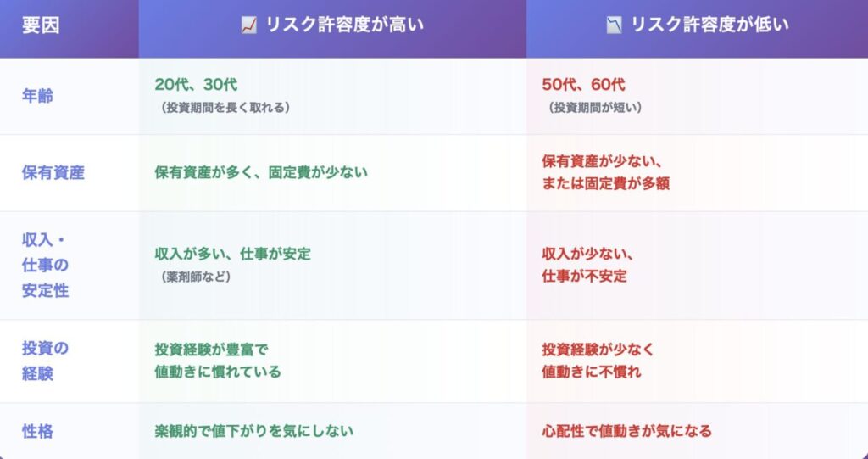Select the note (投資期間を長く取れる)
Screen dimensions: 868x459
225,108
